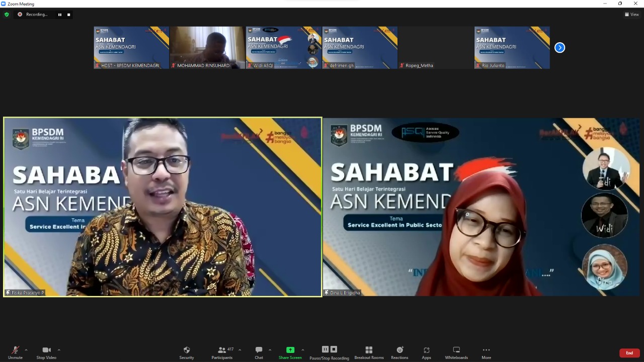The width and height of the screenshot is (644, 362).
Task: Click the red End meeting button
Action: [629, 353]
